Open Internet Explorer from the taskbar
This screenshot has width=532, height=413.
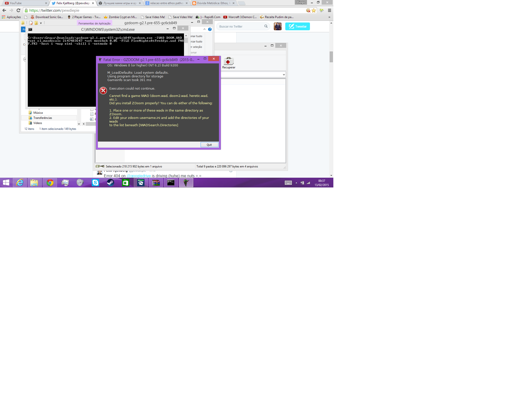click(x=20, y=183)
